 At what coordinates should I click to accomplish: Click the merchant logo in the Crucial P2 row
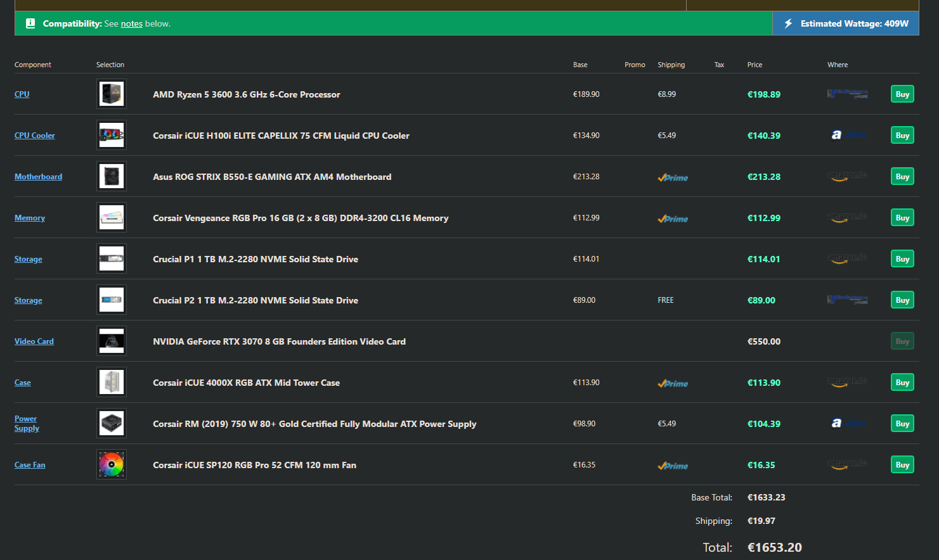pos(847,300)
